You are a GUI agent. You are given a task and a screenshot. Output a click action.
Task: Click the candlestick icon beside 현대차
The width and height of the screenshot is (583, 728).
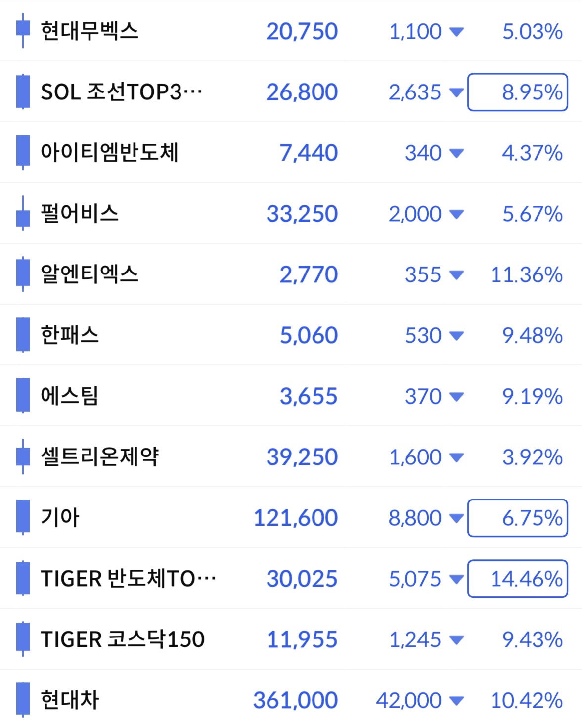(x=23, y=700)
